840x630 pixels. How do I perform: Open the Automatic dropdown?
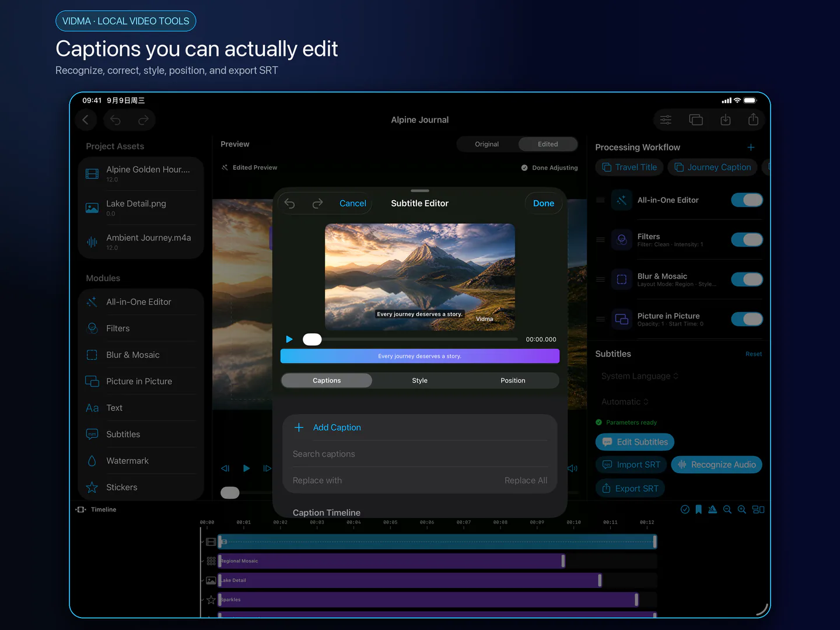pos(625,402)
